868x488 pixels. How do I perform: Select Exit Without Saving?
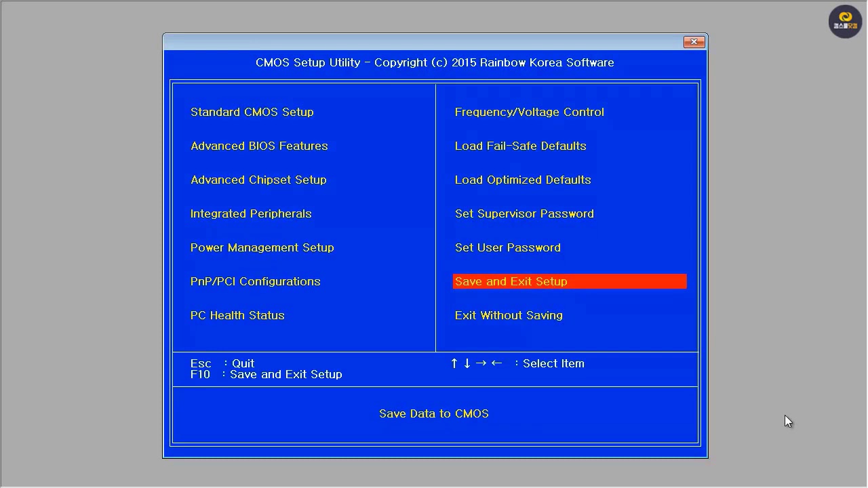pos(509,315)
